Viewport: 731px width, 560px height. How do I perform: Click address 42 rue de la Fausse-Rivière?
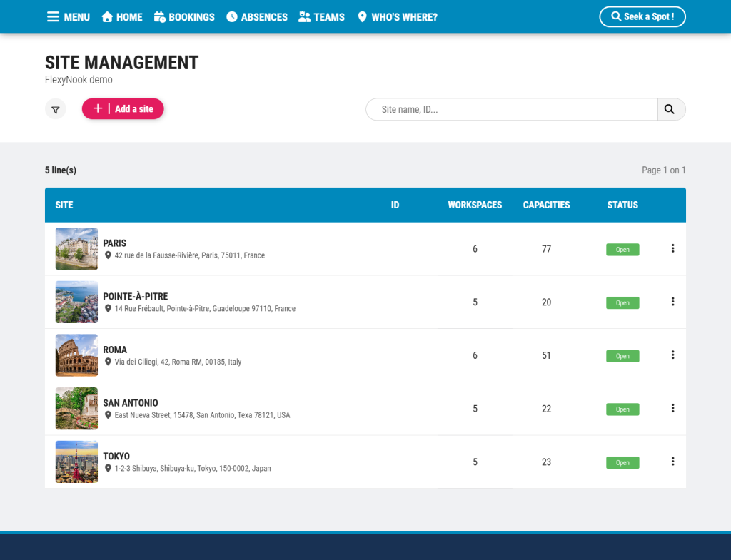click(x=190, y=255)
